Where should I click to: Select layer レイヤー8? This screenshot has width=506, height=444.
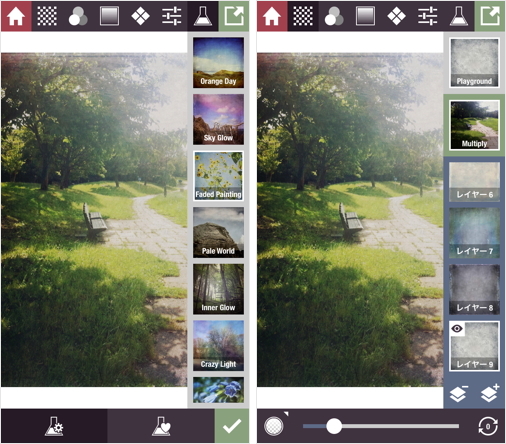(474, 289)
